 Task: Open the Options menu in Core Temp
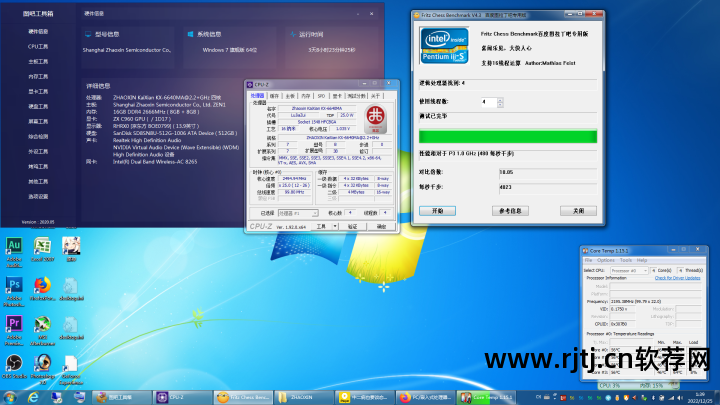tap(608, 260)
